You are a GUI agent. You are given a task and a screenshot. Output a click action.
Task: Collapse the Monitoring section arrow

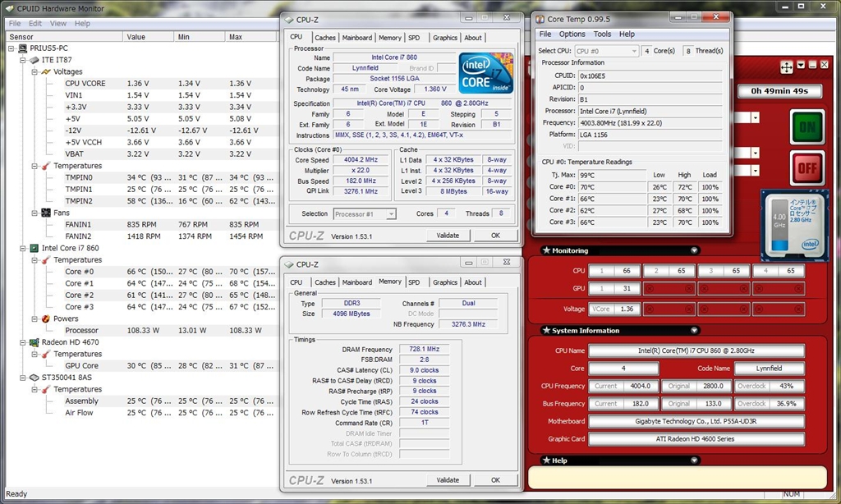pyautogui.click(x=695, y=250)
